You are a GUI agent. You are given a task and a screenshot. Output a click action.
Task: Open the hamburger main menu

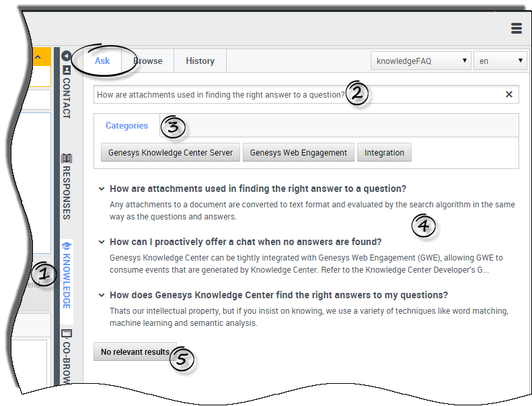[x=516, y=28]
